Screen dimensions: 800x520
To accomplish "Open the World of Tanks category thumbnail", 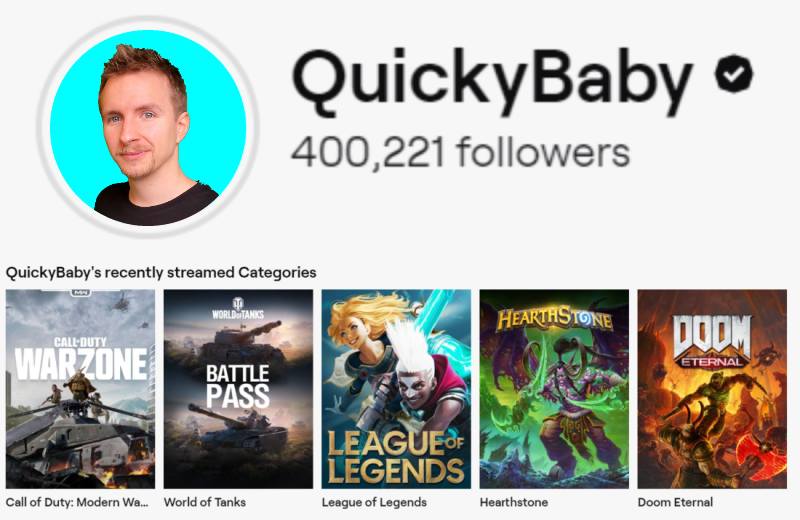I will pyautogui.click(x=238, y=389).
